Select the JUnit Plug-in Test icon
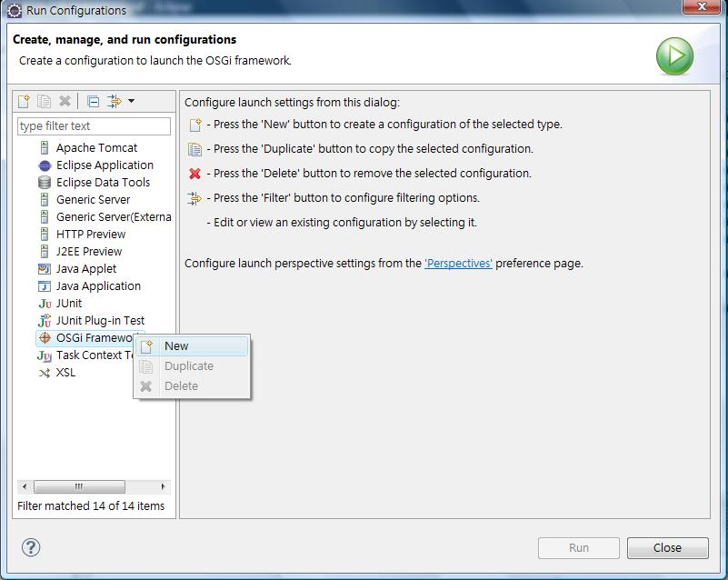Viewport: 728px width, 580px height. tap(45, 320)
